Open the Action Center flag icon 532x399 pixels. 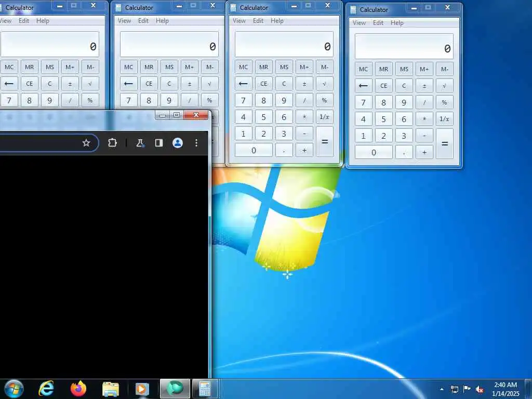(467, 389)
